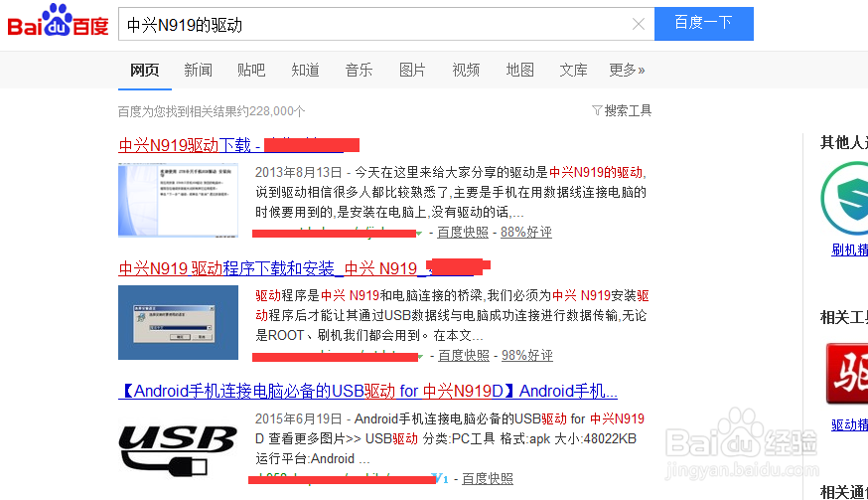Open the 文库 tab
The width and height of the screenshot is (868, 500).
[573, 70]
